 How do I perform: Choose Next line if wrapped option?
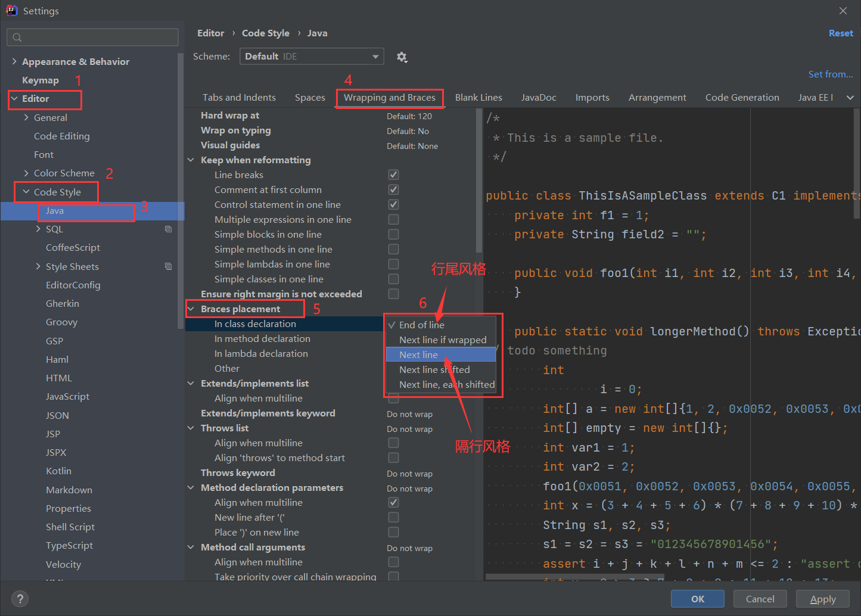[x=441, y=340]
